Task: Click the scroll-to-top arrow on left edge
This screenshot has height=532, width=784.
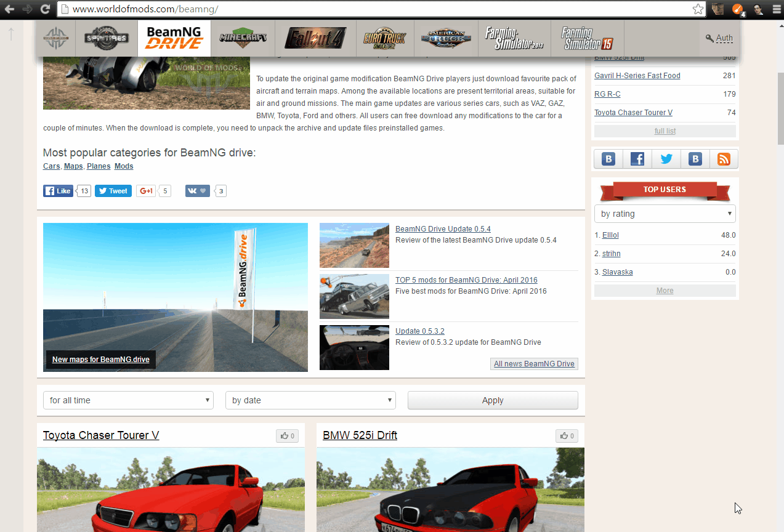Action: [x=11, y=34]
